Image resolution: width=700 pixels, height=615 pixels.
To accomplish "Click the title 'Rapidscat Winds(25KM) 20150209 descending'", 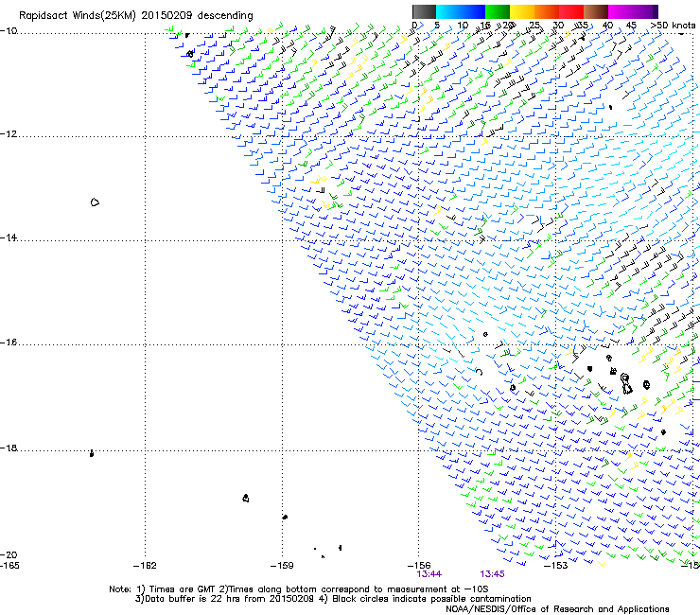I will [x=135, y=16].
